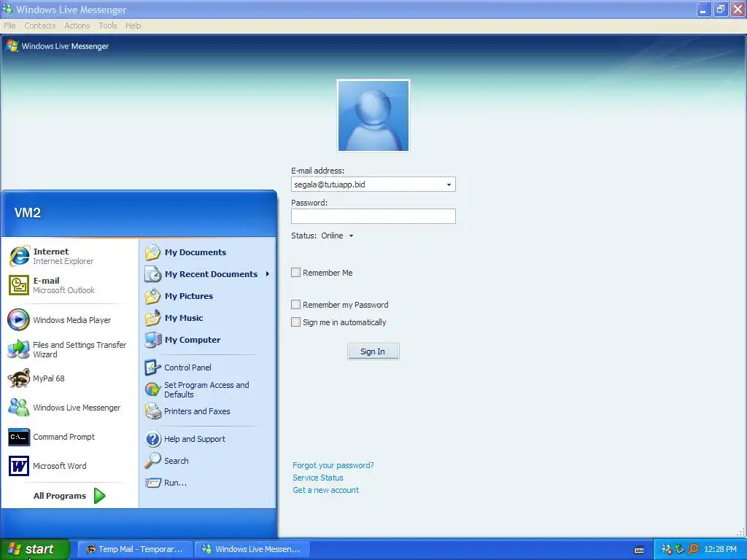Enable Remember my Password
This screenshot has width=747, height=560.
point(296,304)
